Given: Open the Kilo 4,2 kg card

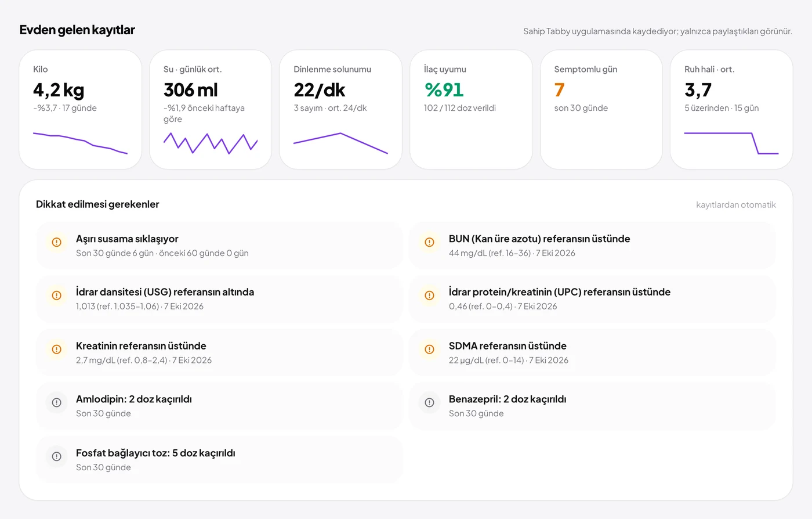Looking at the screenshot, I should click(x=81, y=110).
